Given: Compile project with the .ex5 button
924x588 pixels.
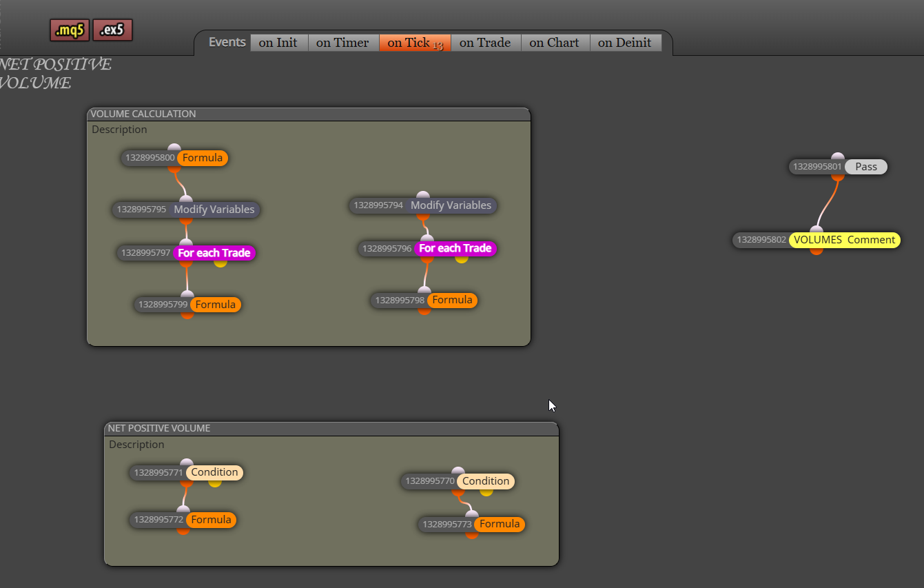Looking at the screenshot, I should [x=112, y=30].
